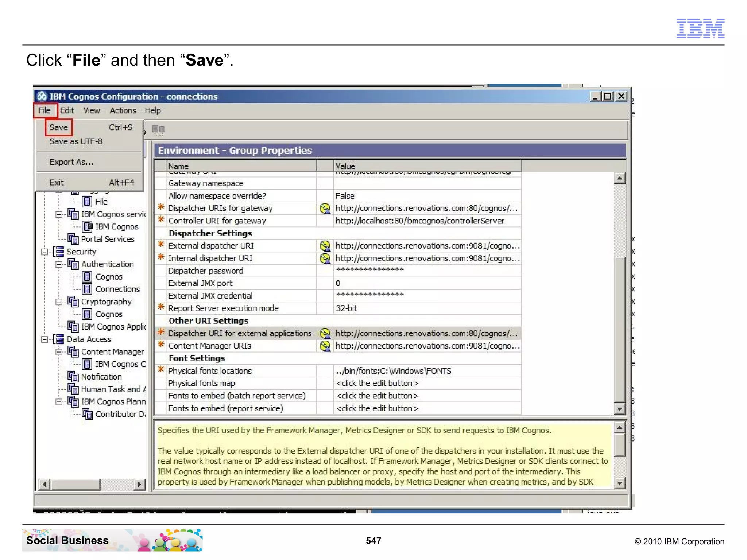Screen dimensions: 747x560
Task: Click the IBM Cognos Configuration title bar icon
Action: tap(42, 96)
